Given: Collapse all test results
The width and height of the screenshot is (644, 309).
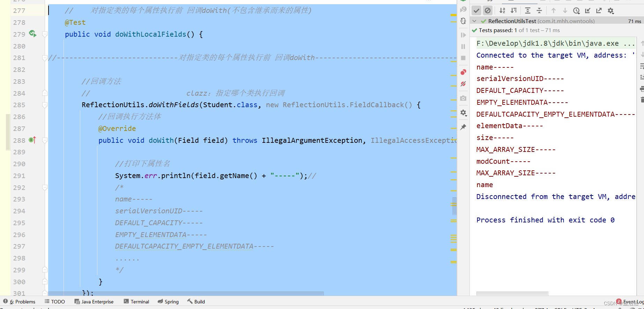Looking at the screenshot, I should [539, 10].
